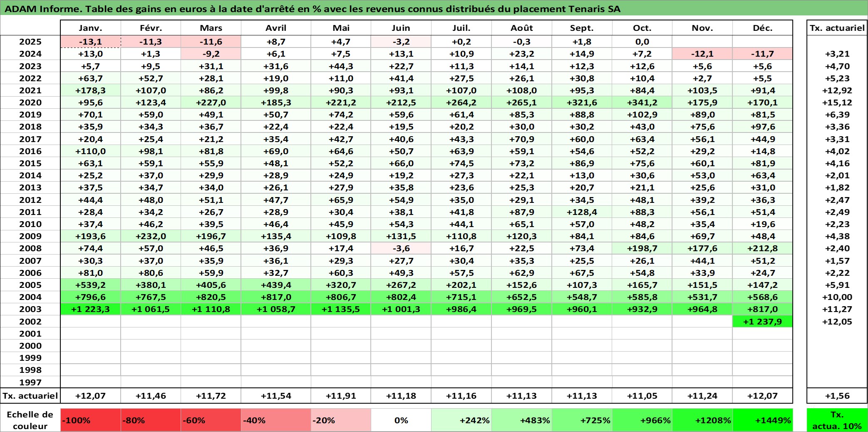
Task: Click the Echelle de couleur label
Action: pyautogui.click(x=30, y=420)
